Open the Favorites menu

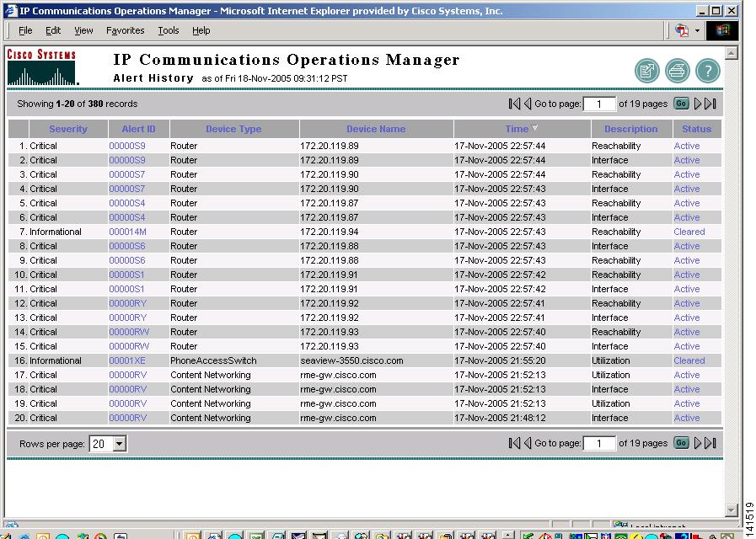click(x=125, y=30)
